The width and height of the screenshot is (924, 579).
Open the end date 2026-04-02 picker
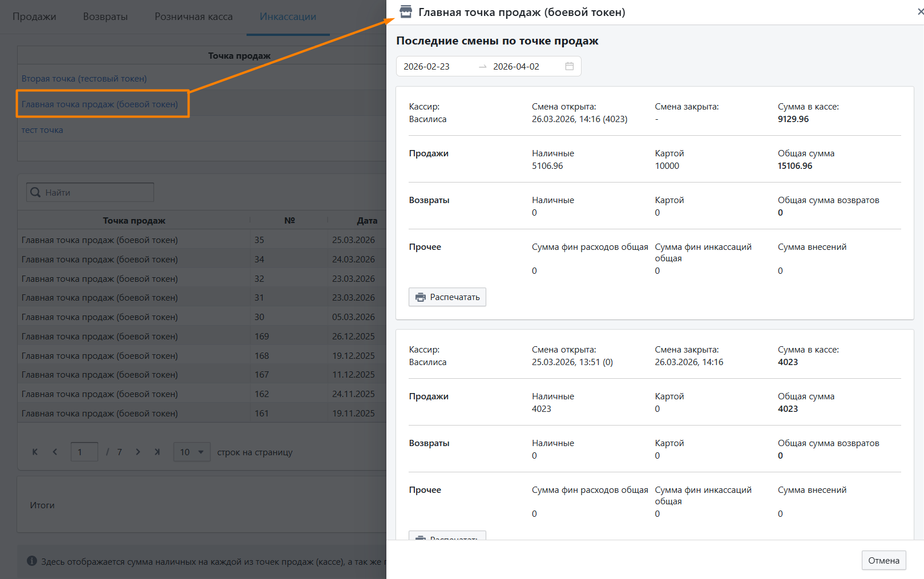click(516, 66)
